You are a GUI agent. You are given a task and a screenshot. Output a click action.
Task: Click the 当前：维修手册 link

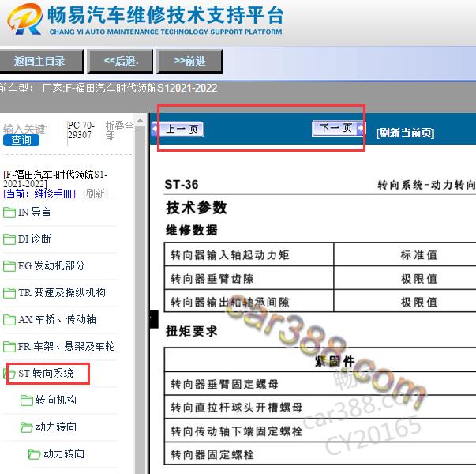click(x=39, y=194)
